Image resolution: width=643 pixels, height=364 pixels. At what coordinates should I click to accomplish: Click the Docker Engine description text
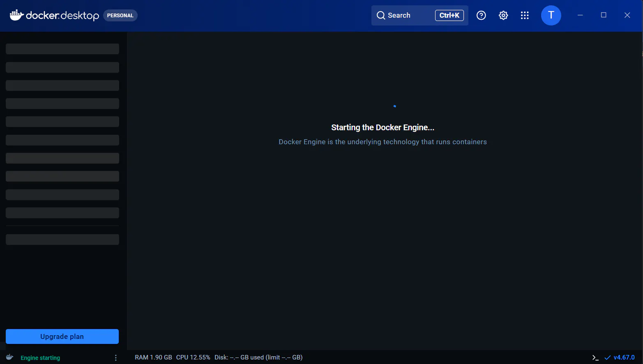383,142
